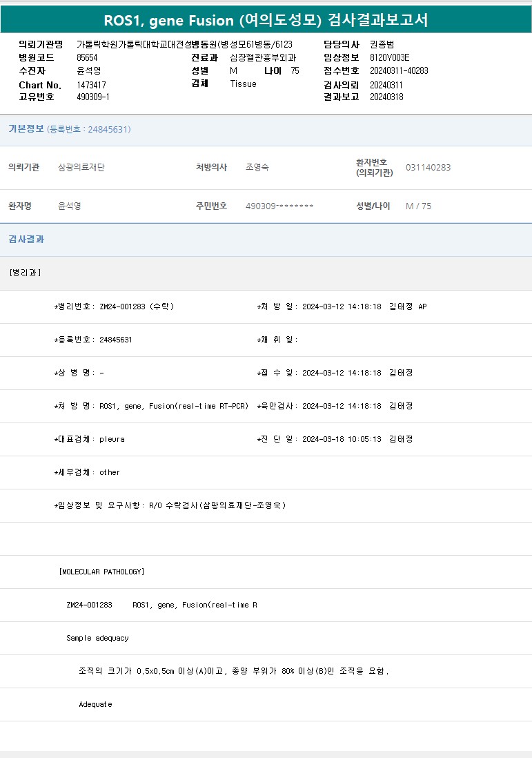The image size is (532, 758).
Task: Click the 고유번호 value 490309-1
Action: (x=92, y=97)
